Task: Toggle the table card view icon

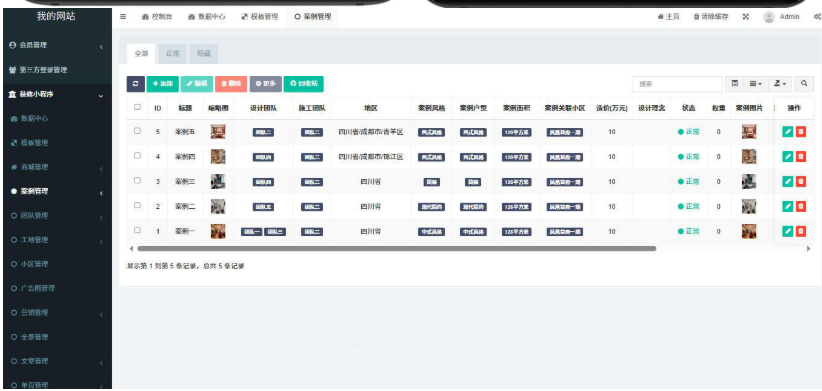Action: point(735,84)
